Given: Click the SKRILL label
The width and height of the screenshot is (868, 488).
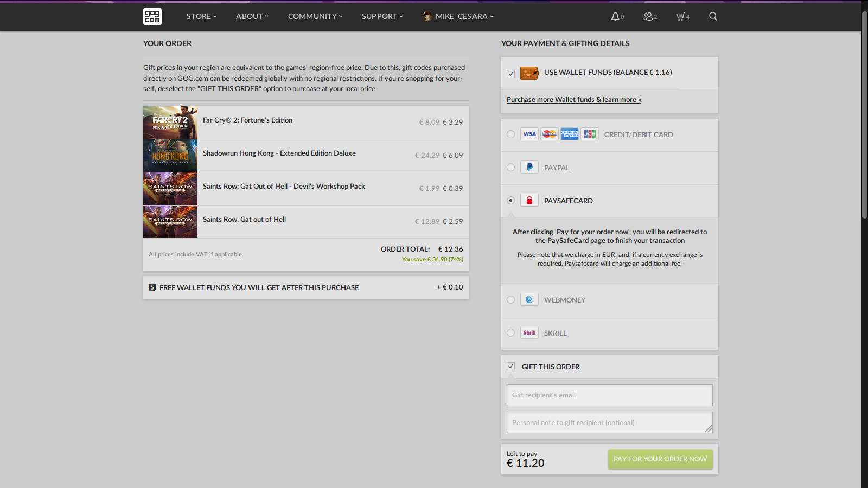Looking at the screenshot, I should pyautogui.click(x=556, y=333).
